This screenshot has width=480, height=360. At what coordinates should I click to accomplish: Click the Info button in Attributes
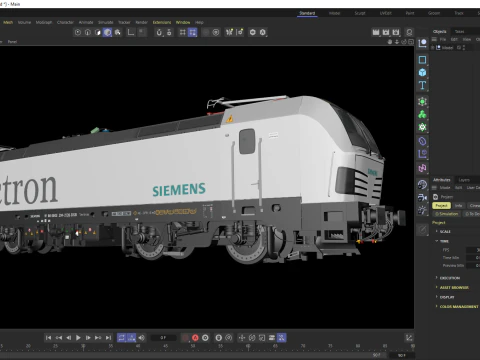pos(459,206)
